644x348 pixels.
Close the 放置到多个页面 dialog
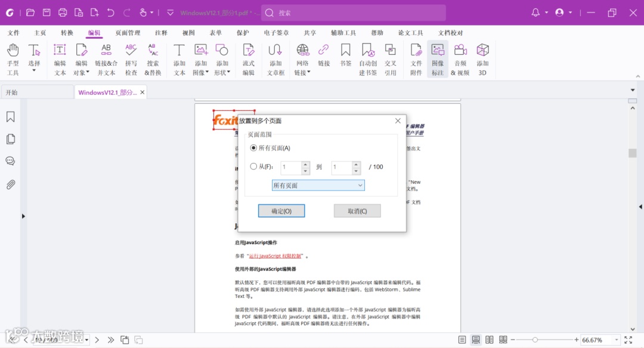(398, 121)
